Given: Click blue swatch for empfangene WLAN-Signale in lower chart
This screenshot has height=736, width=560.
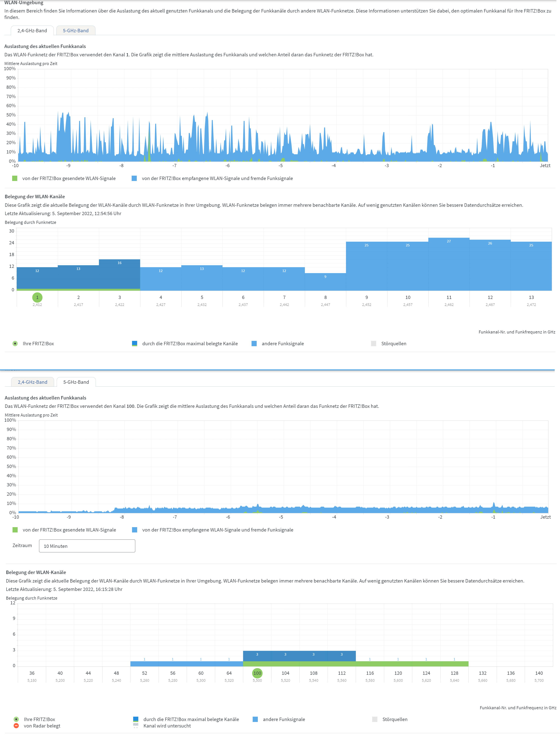Looking at the screenshot, I should [x=135, y=530].
